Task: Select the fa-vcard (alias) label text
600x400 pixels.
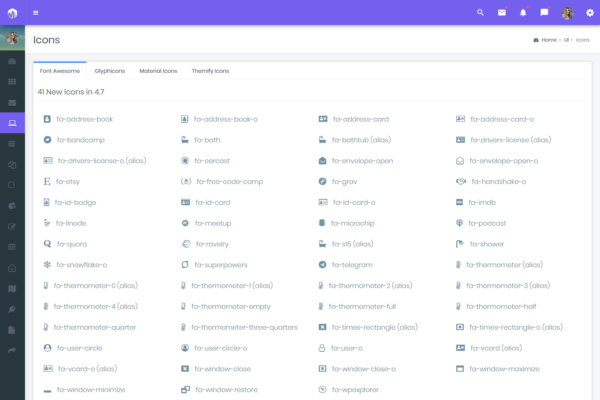Action: pos(496,348)
